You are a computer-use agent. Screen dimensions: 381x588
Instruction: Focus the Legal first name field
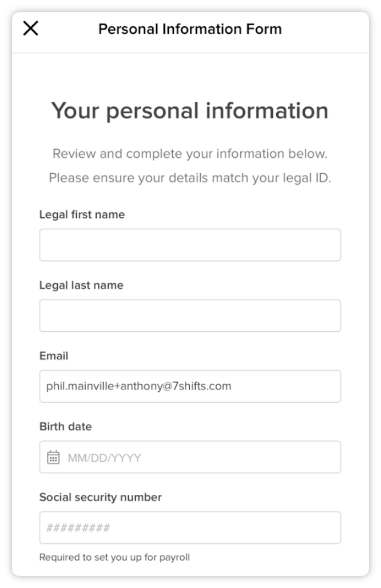(190, 245)
